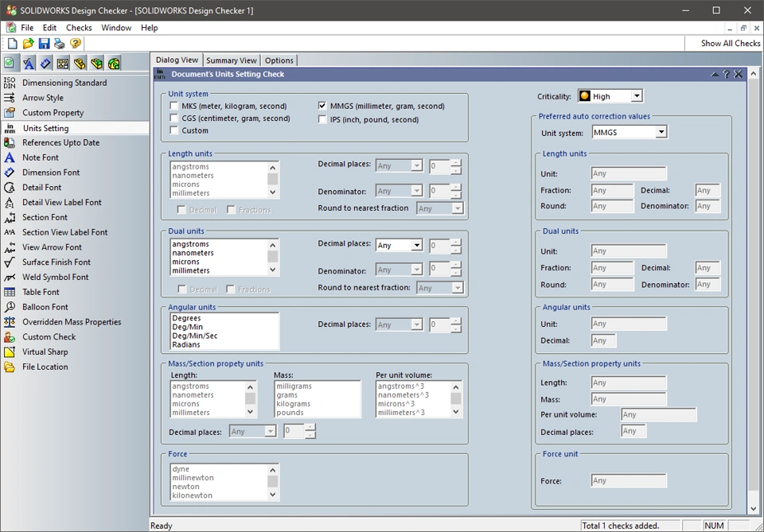Open Length units Round to nearest fraction dropdown
The width and height of the screenshot is (764, 532).
click(x=457, y=208)
